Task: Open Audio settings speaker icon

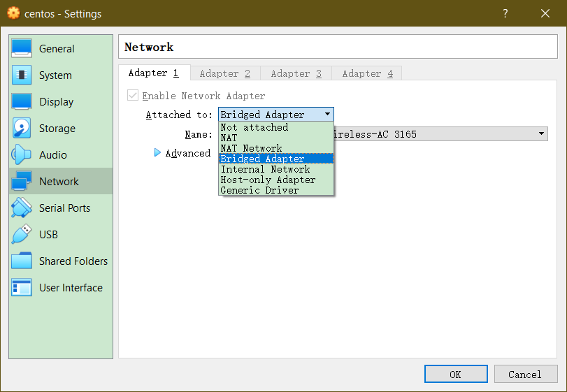Action: coord(22,155)
